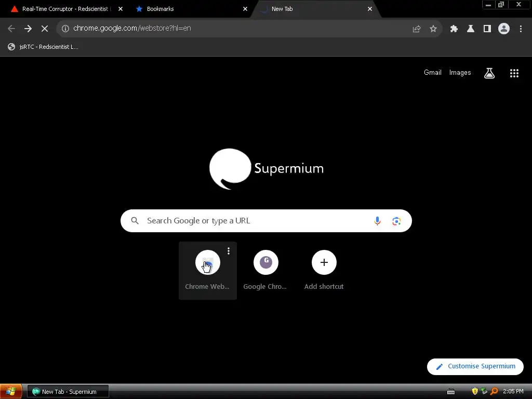View site information icon in address bar
532x399 pixels.
[65, 29]
